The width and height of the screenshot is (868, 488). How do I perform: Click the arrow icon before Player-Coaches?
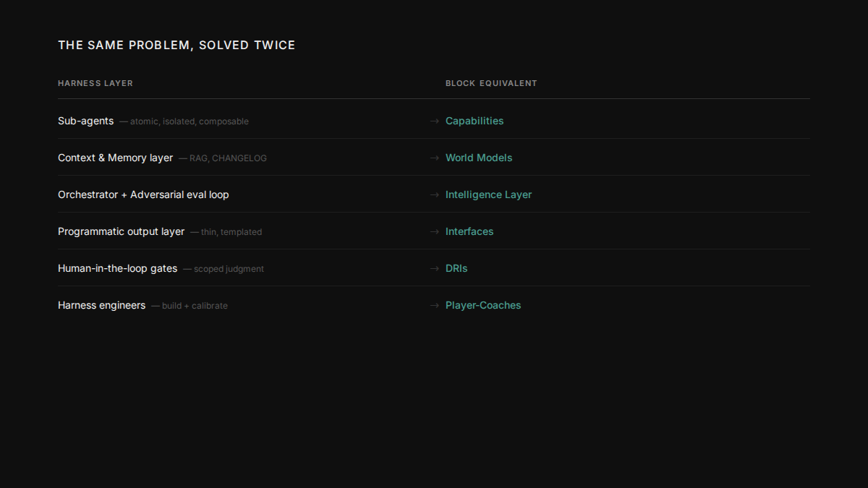coord(434,306)
